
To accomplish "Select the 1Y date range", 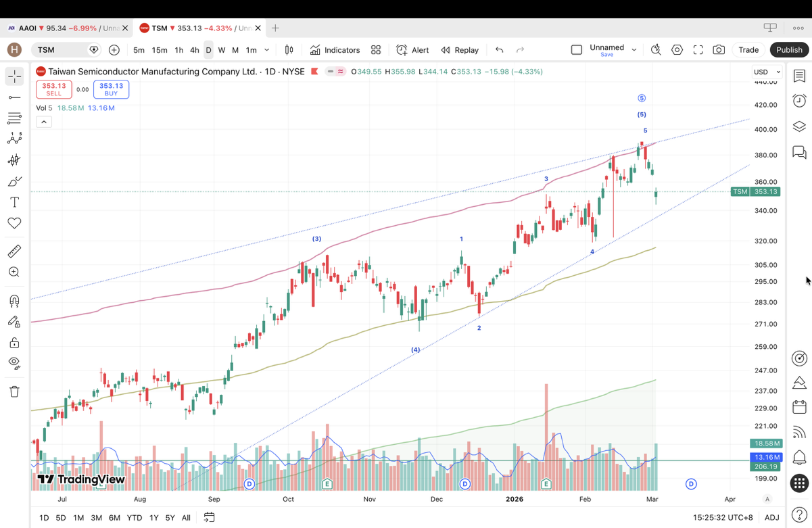I will pyautogui.click(x=153, y=518).
